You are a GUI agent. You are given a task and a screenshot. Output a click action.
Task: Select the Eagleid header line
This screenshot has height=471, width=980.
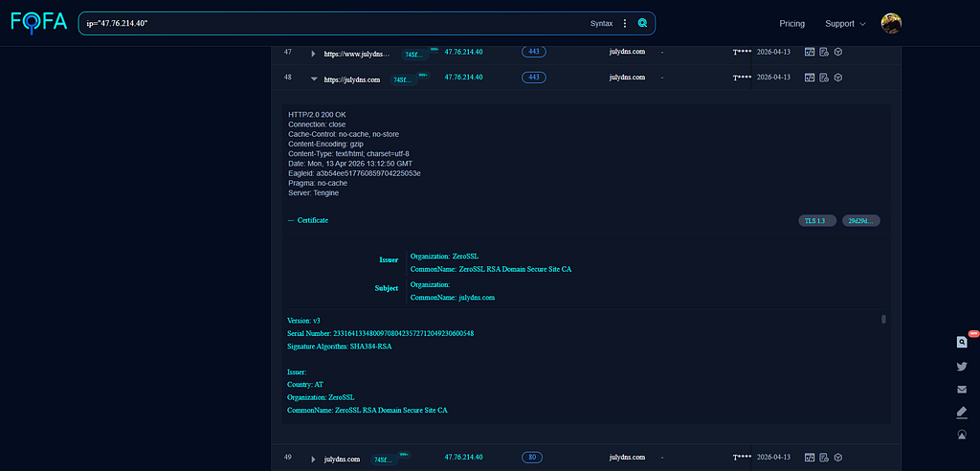pos(354,173)
